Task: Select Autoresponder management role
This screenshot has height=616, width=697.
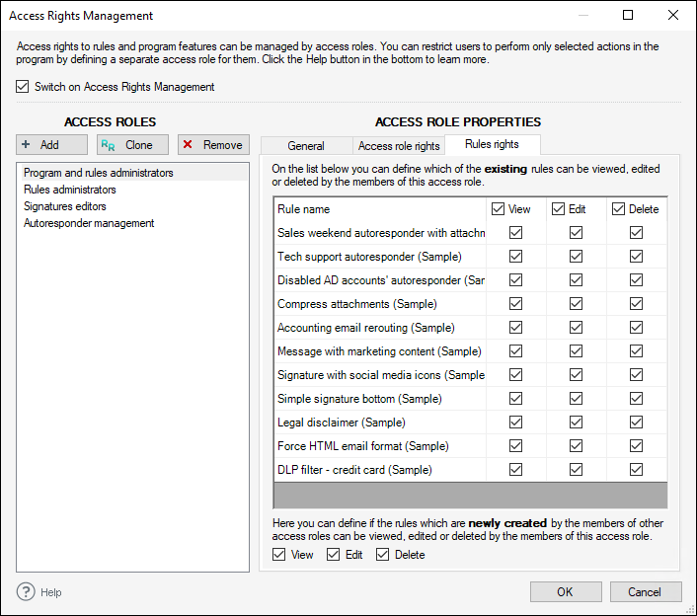Action: tap(132, 223)
